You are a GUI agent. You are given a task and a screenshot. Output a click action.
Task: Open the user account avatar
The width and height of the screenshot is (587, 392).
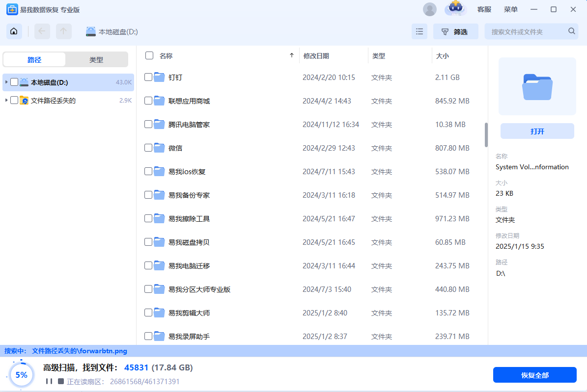[x=430, y=9]
